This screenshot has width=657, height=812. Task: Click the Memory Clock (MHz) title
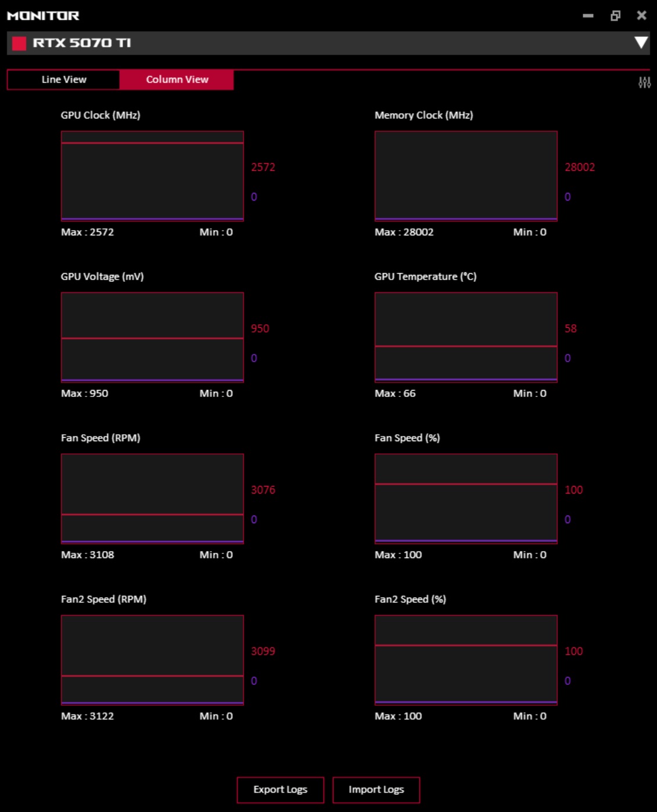click(423, 115)
